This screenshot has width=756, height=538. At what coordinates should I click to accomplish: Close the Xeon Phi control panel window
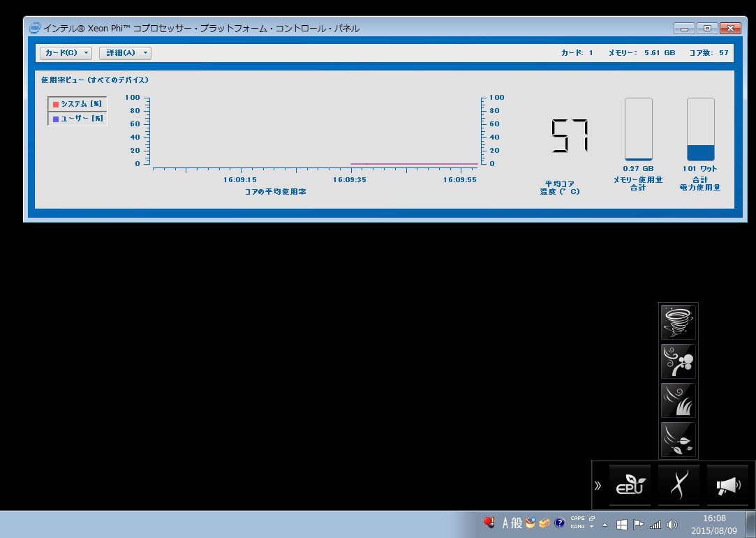pos(730,29)
